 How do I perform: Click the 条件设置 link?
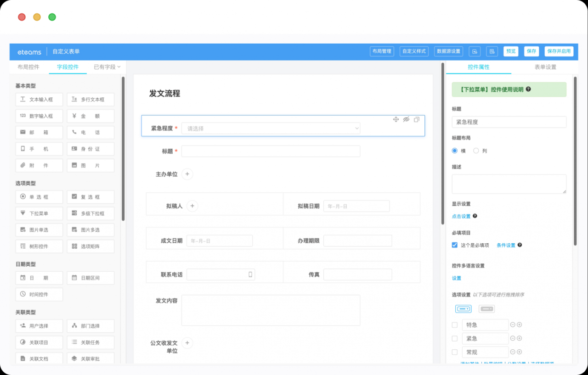[506, 246]
